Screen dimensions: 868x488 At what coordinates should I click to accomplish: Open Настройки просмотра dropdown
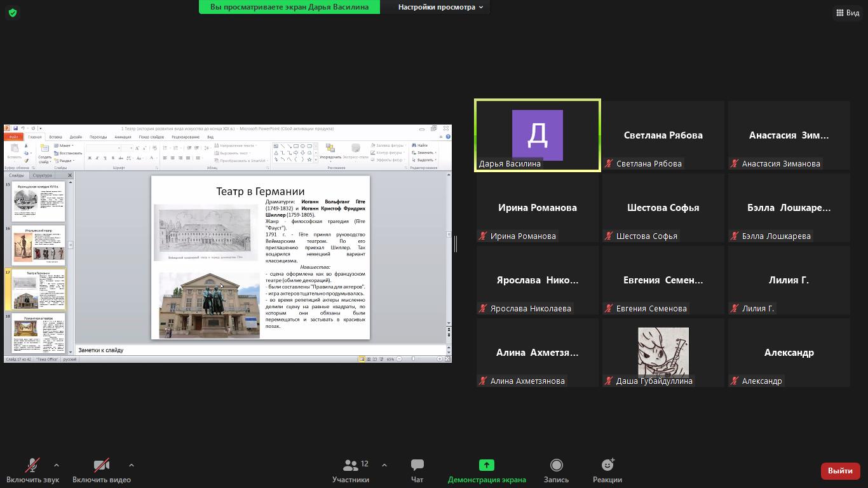440,7
